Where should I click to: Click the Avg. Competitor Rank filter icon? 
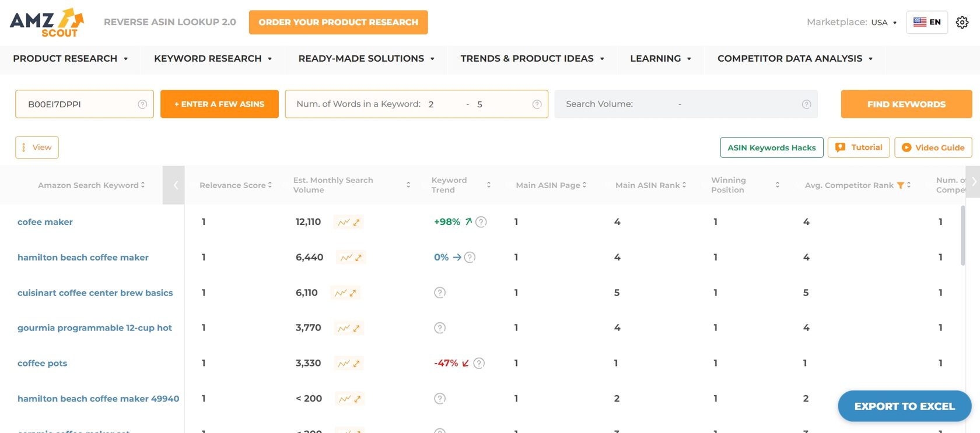[x=901, y=185]
